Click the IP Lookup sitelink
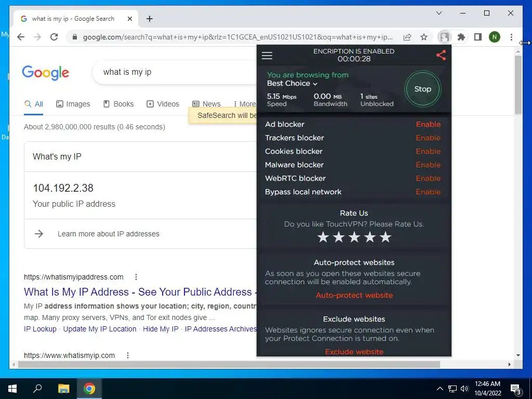This screenshot has width=532, height=399. coord(40,329)
